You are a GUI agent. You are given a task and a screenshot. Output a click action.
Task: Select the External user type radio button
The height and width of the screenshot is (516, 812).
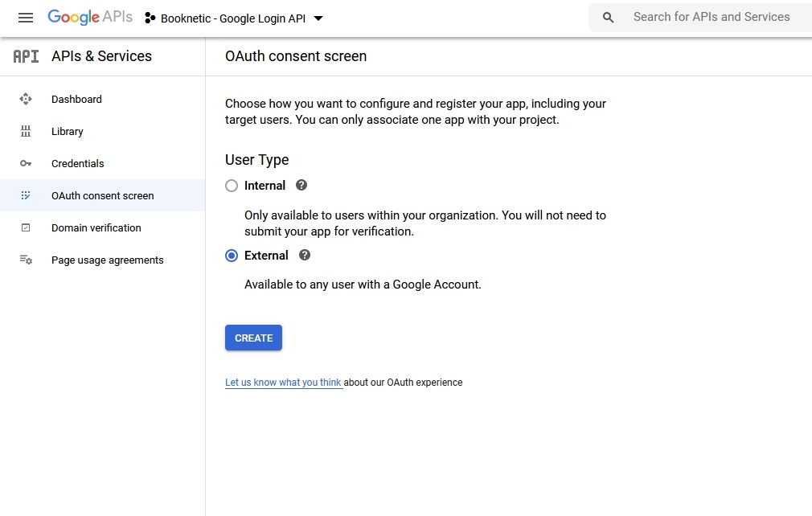pos(232,255)
